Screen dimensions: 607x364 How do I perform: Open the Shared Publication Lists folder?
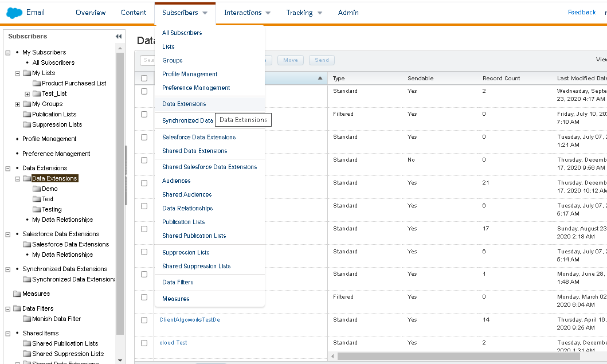[65, 343]
